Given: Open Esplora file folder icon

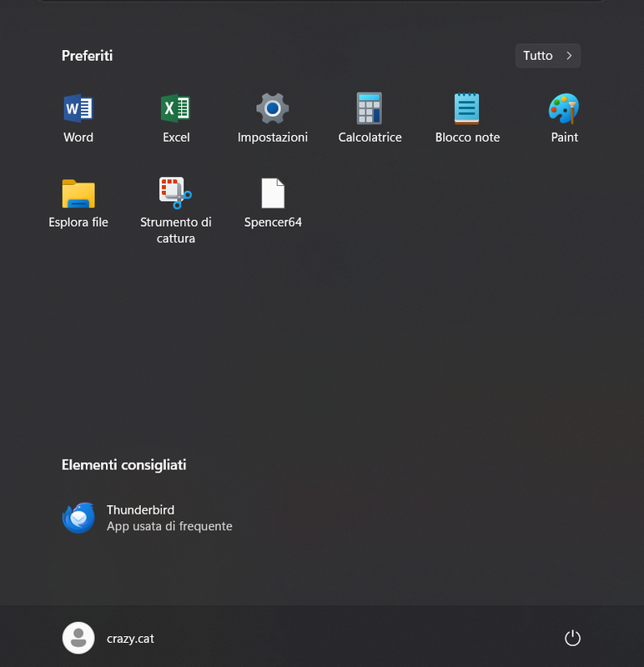Looking at the screenshot, I should point(78,203).
